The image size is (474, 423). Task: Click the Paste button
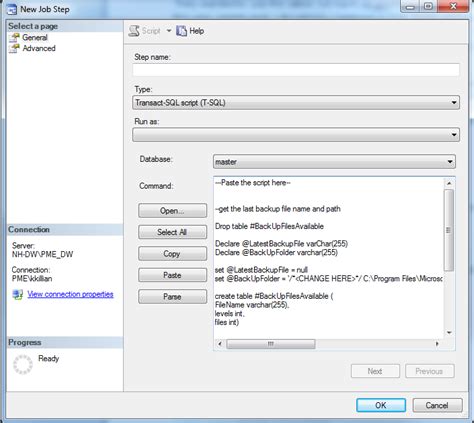(172, 275)
